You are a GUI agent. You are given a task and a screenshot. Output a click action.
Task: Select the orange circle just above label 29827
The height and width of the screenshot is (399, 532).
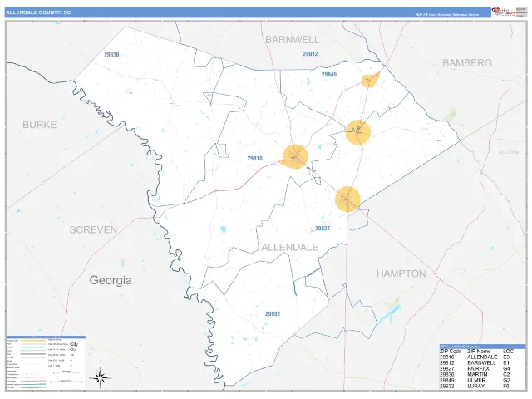pyautogui.click(x=347, y=199)
